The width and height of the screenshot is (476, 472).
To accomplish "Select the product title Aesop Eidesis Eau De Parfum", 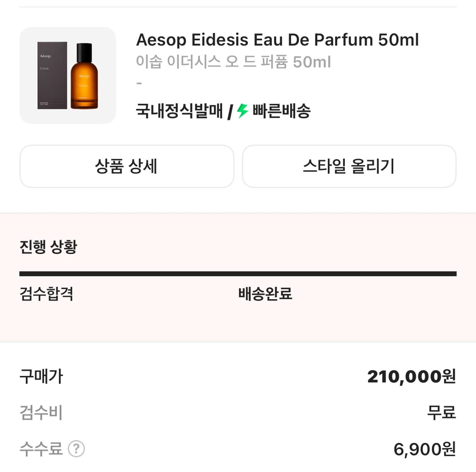I will click(x=277, y=39).
